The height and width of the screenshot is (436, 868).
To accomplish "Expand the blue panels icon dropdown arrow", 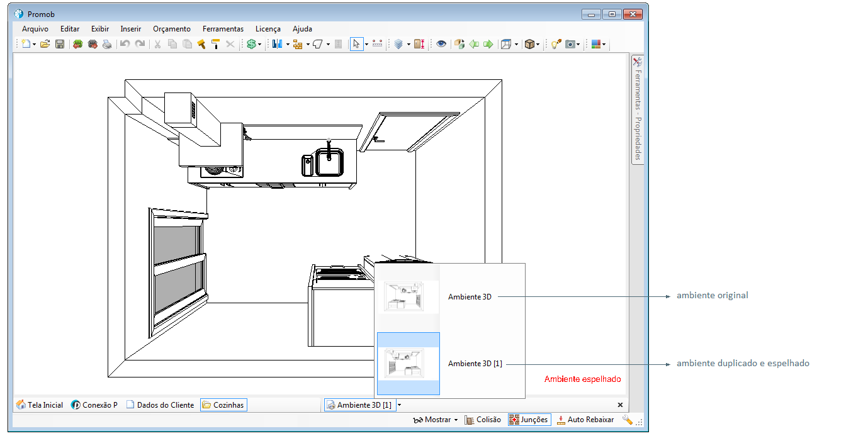I will (288, 45).
